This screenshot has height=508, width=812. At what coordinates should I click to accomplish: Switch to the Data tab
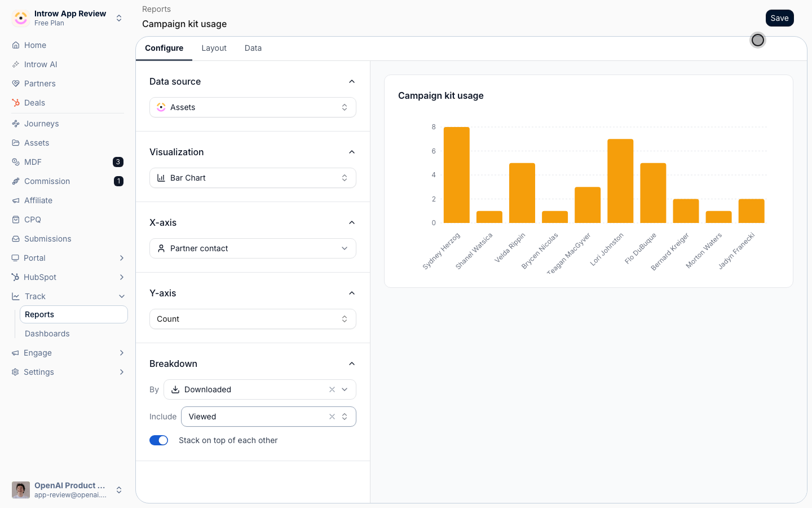(253, 48)
